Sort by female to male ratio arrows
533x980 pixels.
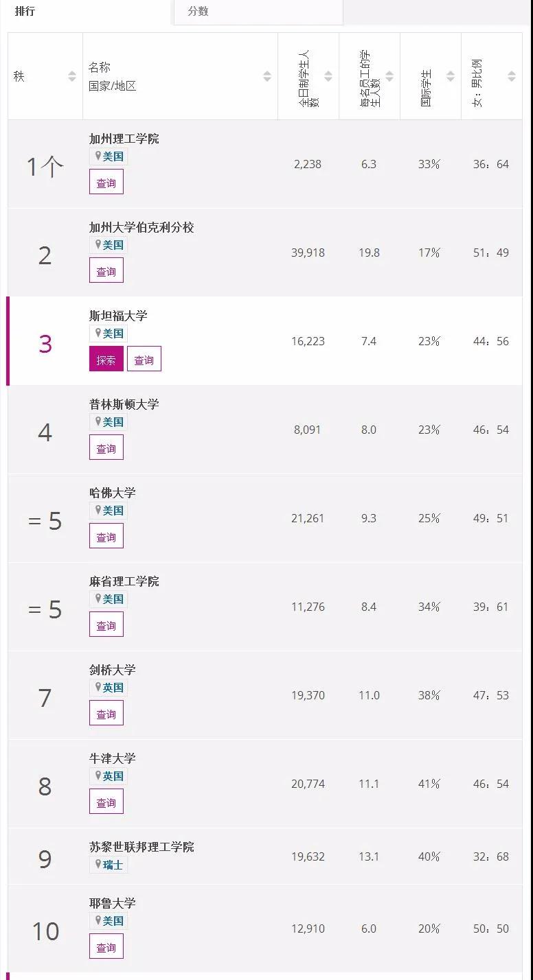tap(512, 76)
